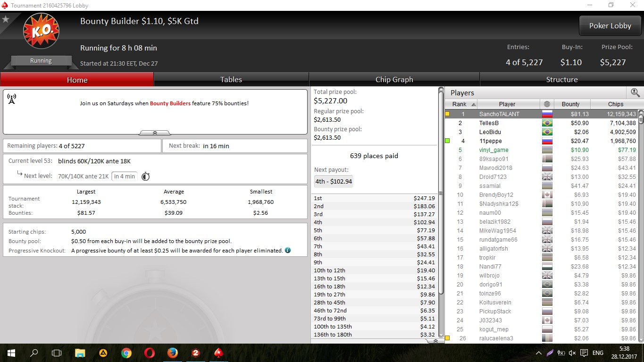
Task: Click the Players panel title
Action: (462, 93)
